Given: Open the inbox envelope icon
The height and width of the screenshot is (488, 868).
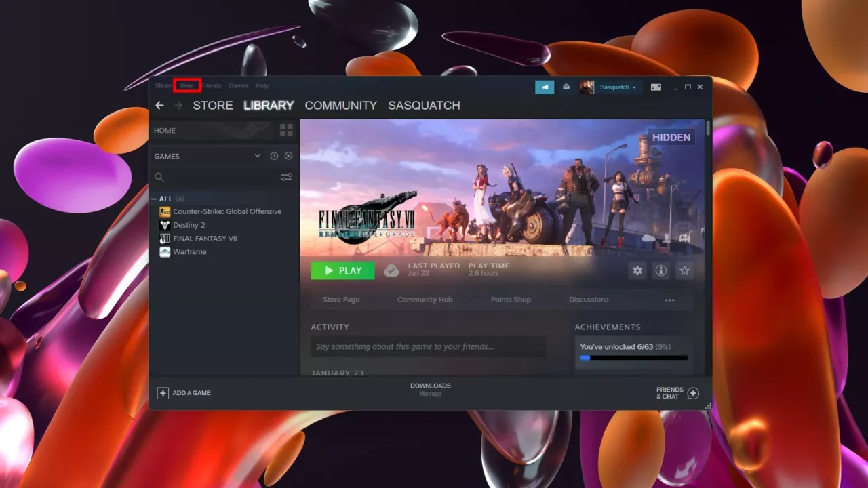Looking at the screenshot, I should [566, 87].
